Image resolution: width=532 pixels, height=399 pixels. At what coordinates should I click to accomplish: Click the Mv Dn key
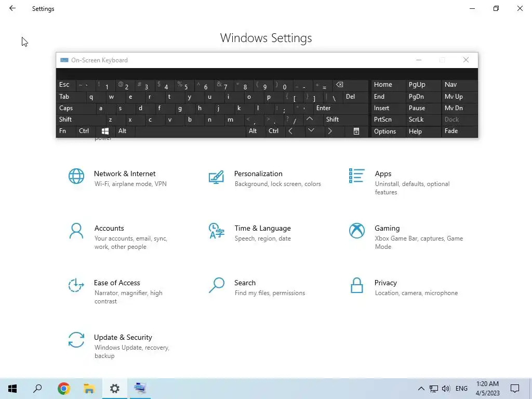[x=459, y=108]
